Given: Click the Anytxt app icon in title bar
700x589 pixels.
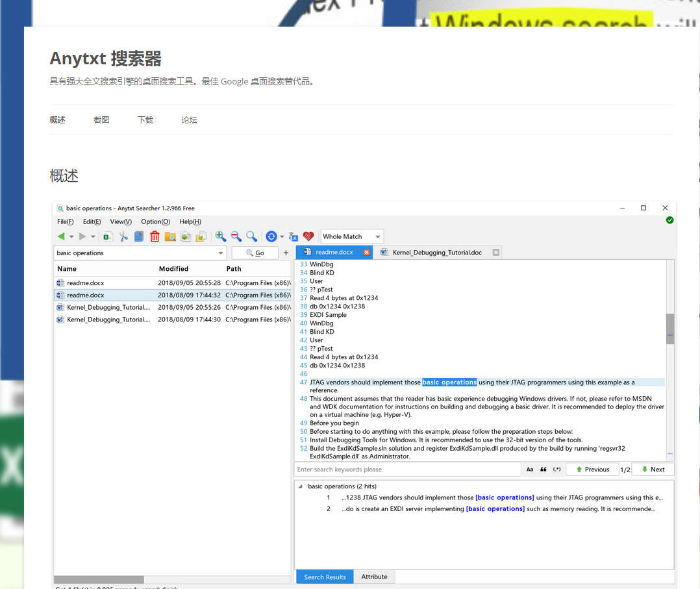Looking at the screenshot, I should (60, 208).
